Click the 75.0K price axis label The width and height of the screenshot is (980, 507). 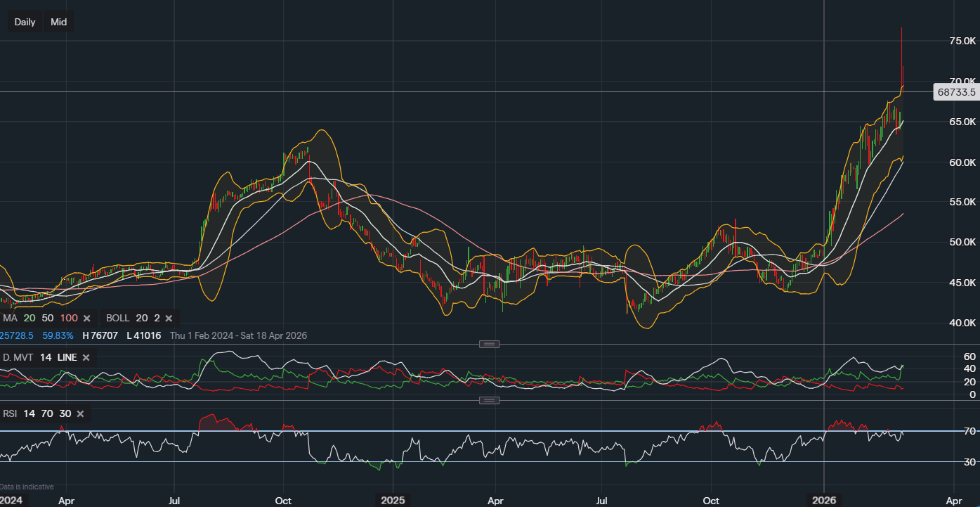pyautogui.click(x=962, y=41)
